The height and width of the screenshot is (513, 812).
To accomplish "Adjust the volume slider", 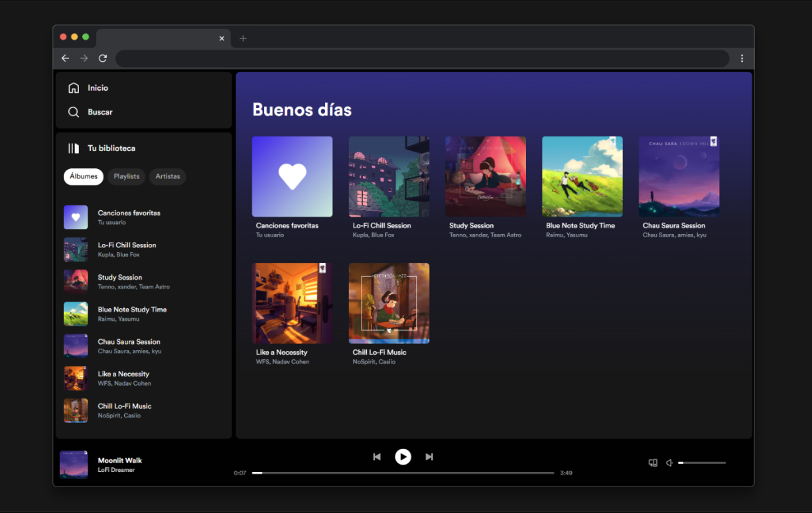I will tap(702, 463).
